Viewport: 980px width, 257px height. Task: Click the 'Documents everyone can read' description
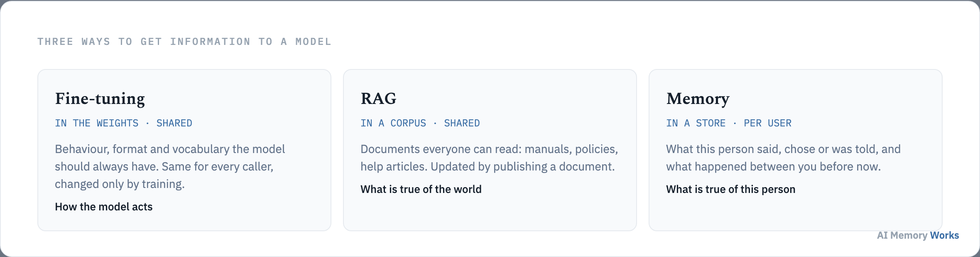(489, 158)
